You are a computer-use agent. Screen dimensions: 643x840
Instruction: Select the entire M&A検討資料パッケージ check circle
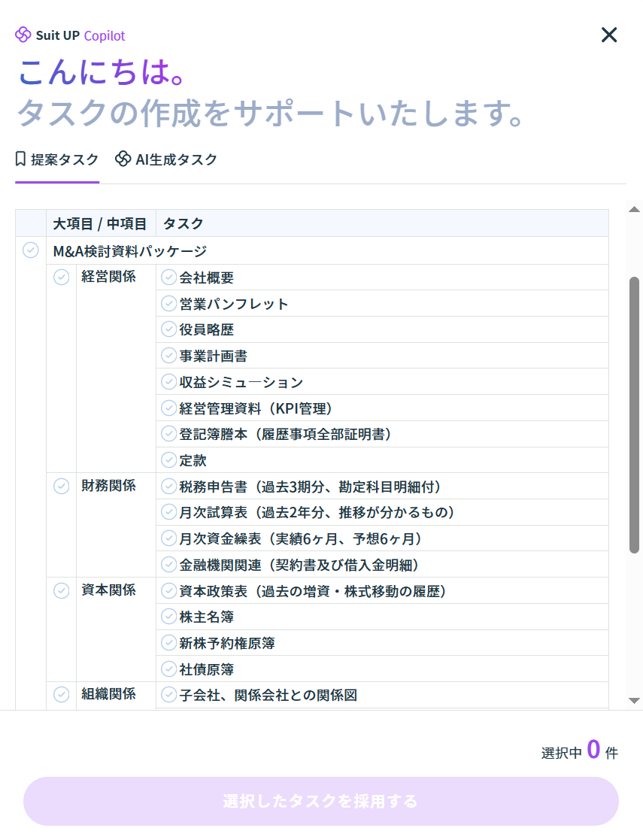pyautogui.click(x=31, y=250)
